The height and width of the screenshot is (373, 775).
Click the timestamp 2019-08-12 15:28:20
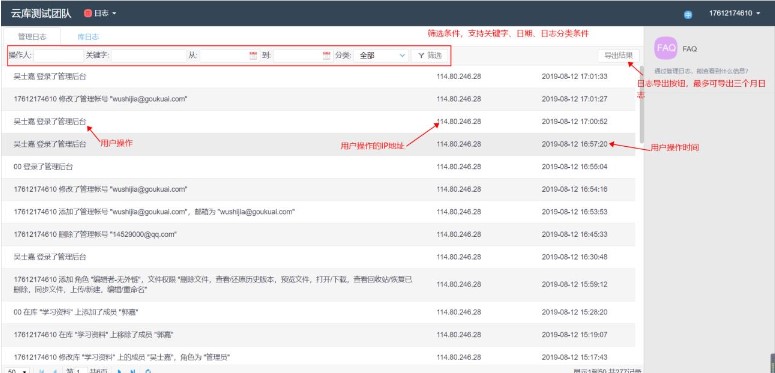(574, 312)
